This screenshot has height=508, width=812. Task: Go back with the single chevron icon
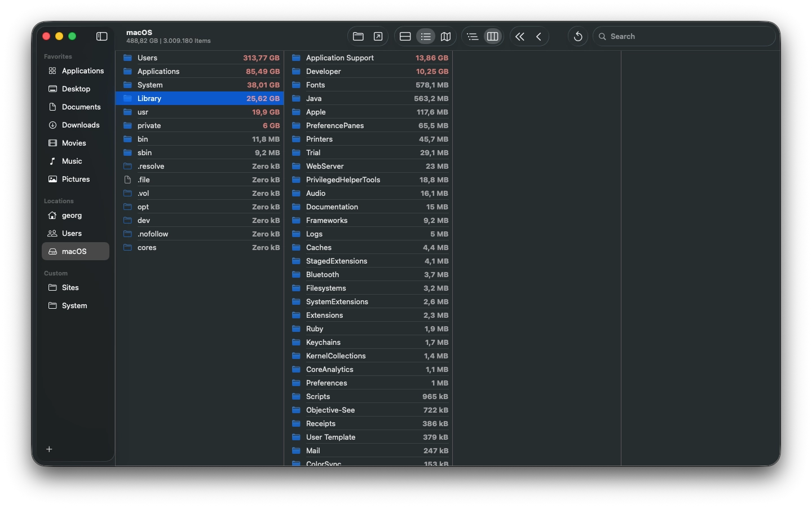pos(539,36)
